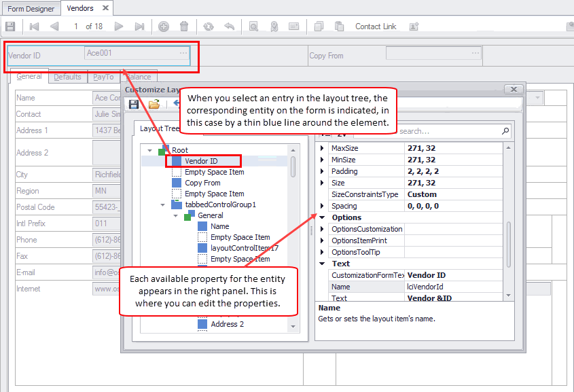This screenshot has height=392, width=574.
Task: Click the Contact Link toolbar button
Action: coord(376,26)
